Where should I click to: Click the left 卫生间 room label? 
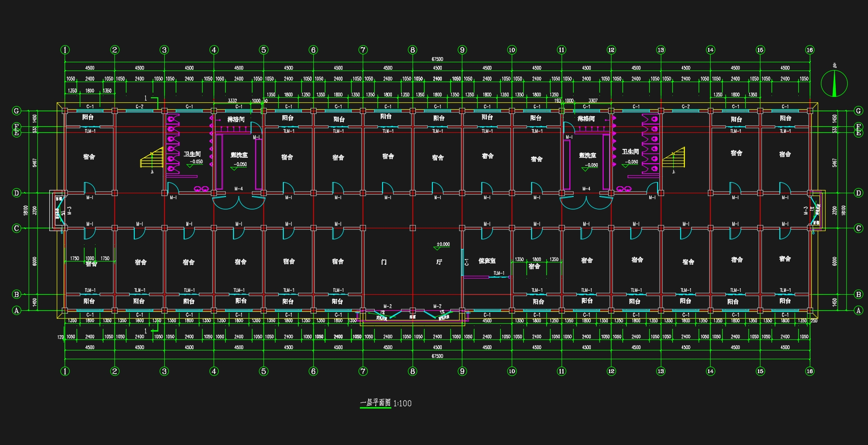192,154
